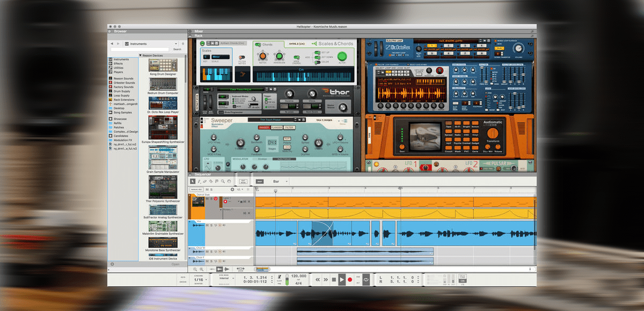Zoom in the sequencer with plus magnifier
Image resolution: width=644 pixels, height=311 pixels.
(x=201, y=269)
